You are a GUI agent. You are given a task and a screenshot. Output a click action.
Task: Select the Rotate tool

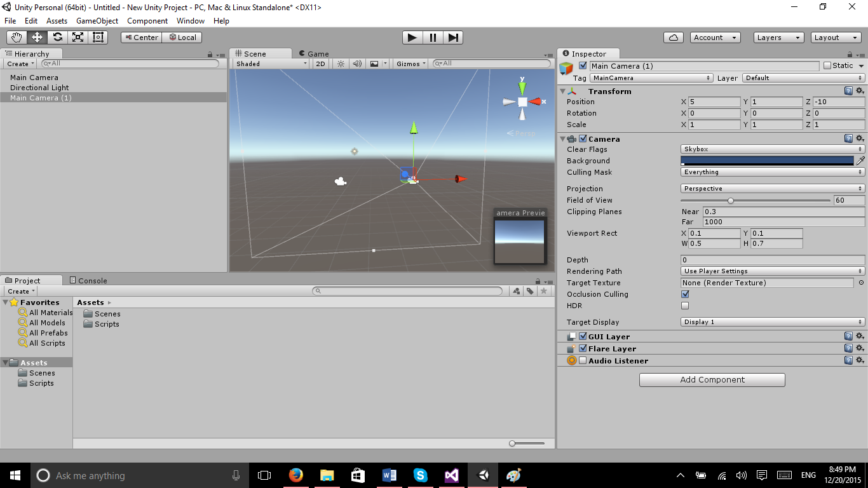tap(57, 37)
